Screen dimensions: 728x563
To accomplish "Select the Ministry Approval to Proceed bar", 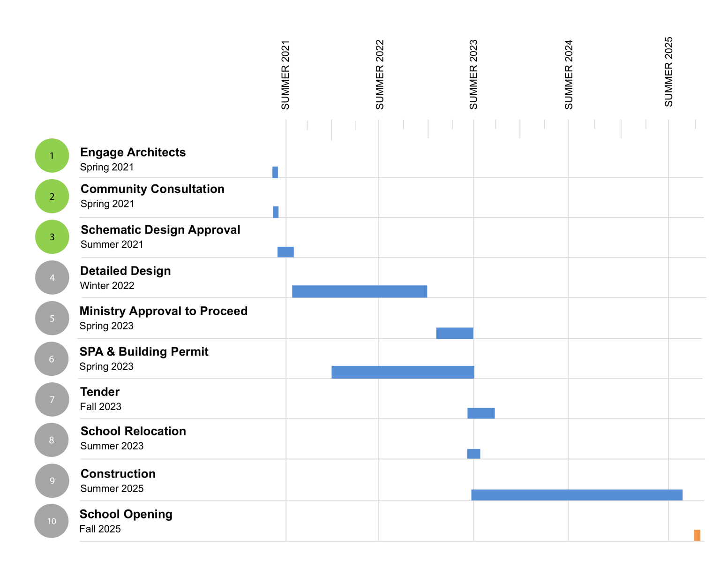I will (x=454, y=333).
